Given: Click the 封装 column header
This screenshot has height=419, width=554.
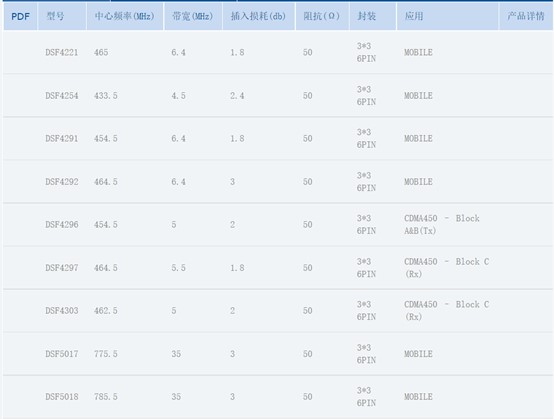Looking at the screenshot, I should (x=373, y=16).
